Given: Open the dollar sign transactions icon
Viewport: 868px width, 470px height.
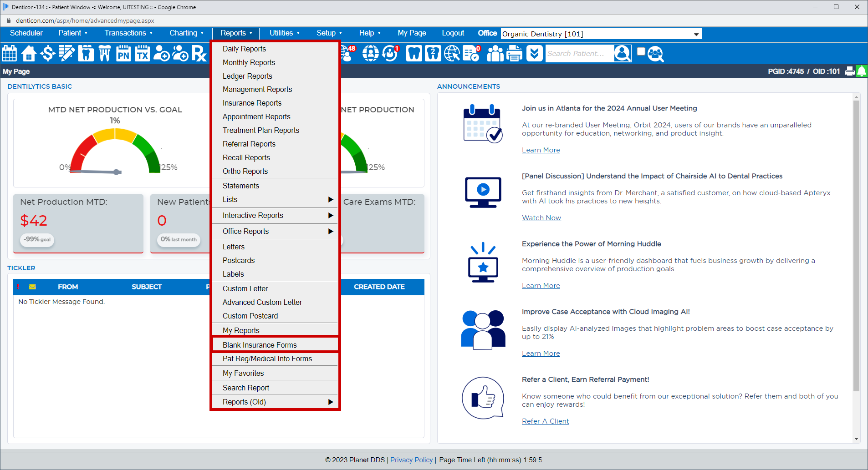Looking at the screenshot, I should pyautogui.click(x=47, y=54).
